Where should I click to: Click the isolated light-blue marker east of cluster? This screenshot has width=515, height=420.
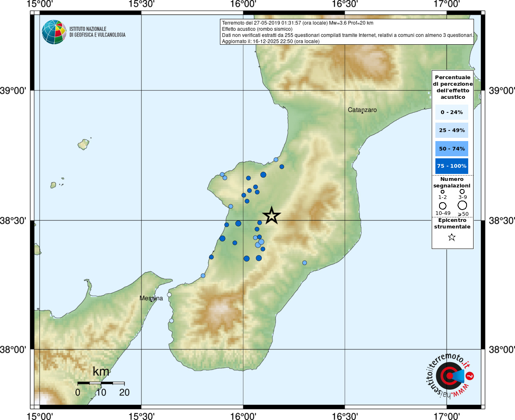click(x=304, y=263)
